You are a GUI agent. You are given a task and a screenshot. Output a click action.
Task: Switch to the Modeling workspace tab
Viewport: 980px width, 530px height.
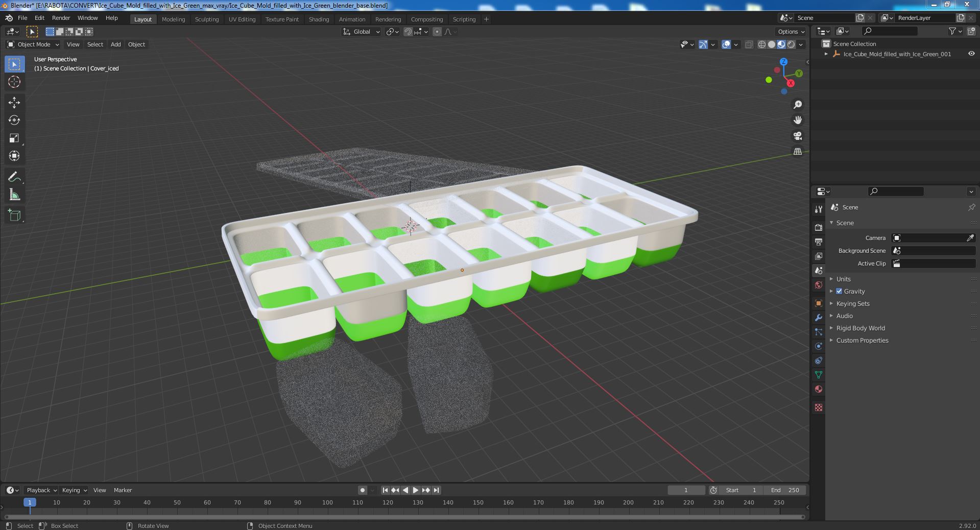(173, 19)
